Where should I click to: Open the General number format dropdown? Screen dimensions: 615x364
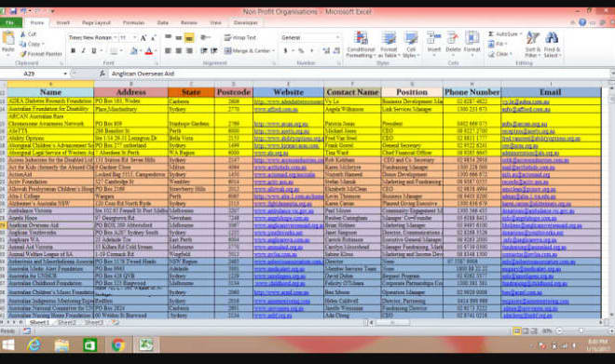[x=337, y=37]
